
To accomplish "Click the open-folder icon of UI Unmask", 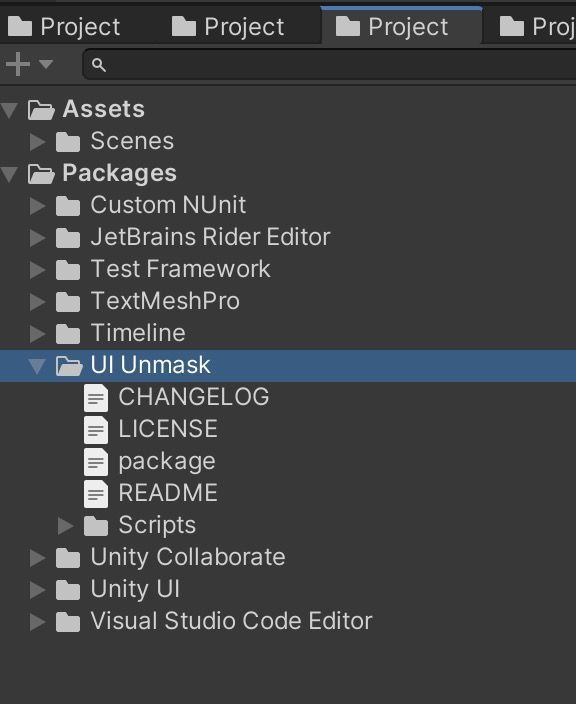I will point(69,365).
